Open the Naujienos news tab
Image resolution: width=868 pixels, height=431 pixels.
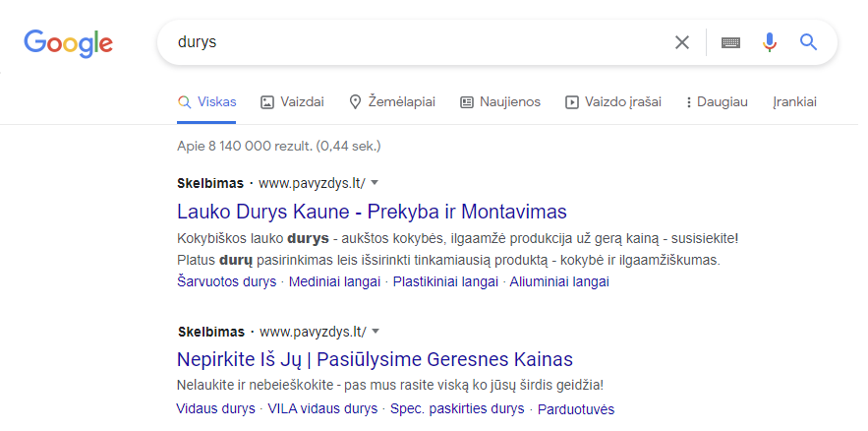coord(500,102)
